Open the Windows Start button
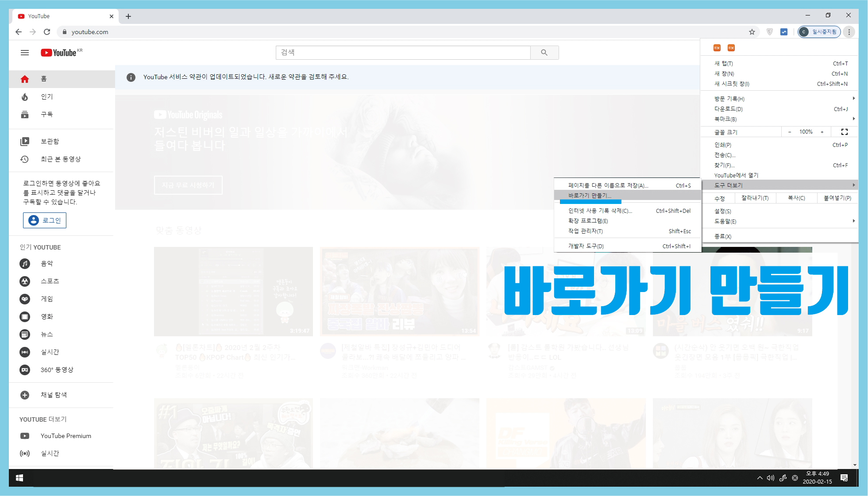This screenshot has height=496, width=868. [19, 478]
